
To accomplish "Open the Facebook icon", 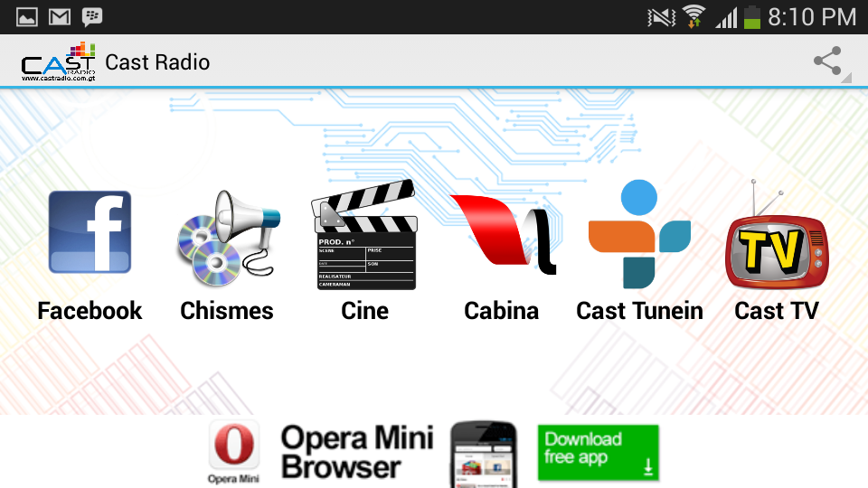I will click(x=90, y=232).
